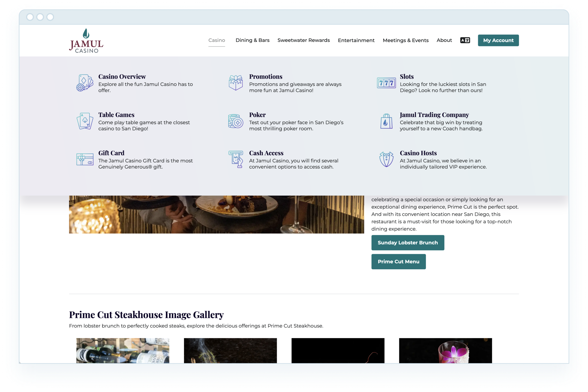Image resolution: width=588 pixels, height=392 pixels.
Task: Click 'Promotions and giveaways are always' description
Action: coord(295,87)
